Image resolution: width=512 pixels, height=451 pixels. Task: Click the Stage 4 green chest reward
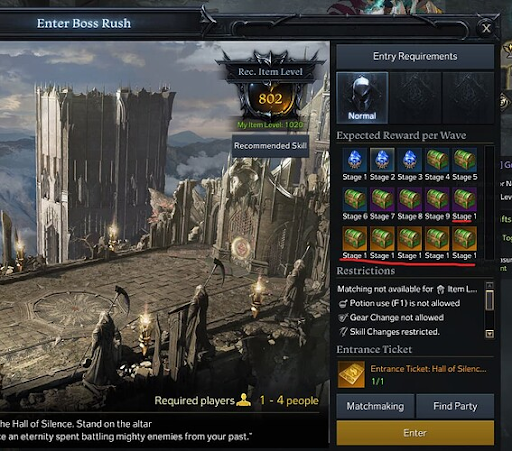[x=437, y=160]
